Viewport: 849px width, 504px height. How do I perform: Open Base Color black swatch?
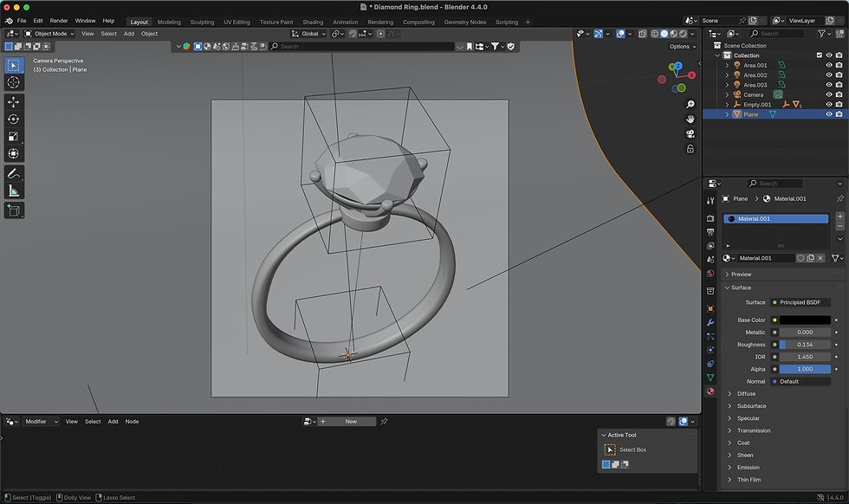(805, 320)
